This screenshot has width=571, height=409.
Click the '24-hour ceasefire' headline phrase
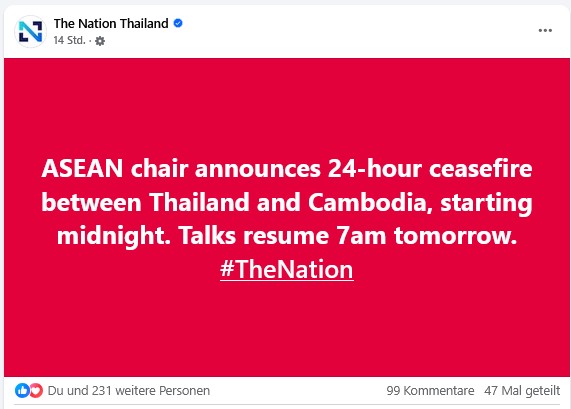tap(430, 169)
